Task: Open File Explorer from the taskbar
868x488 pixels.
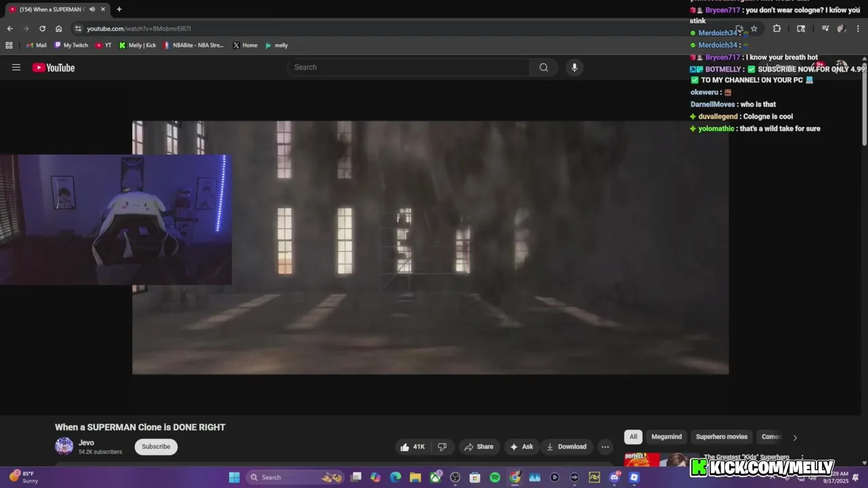Action: coord(415,477)
